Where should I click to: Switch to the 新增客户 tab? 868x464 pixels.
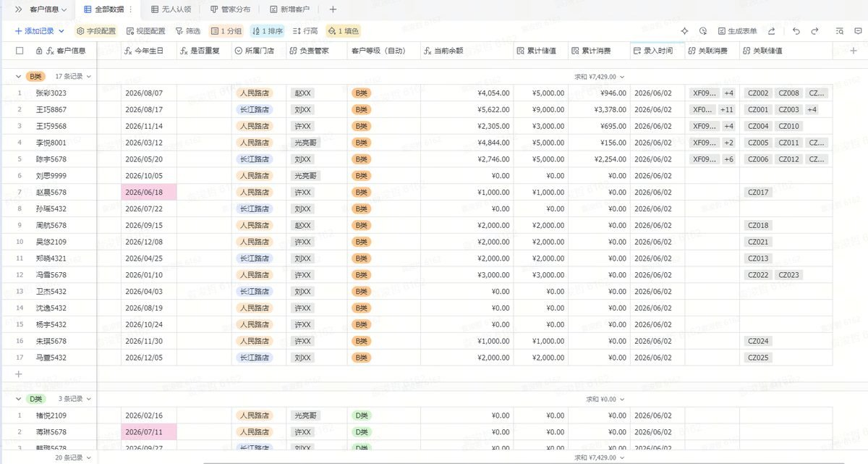[x=289, y=9]
